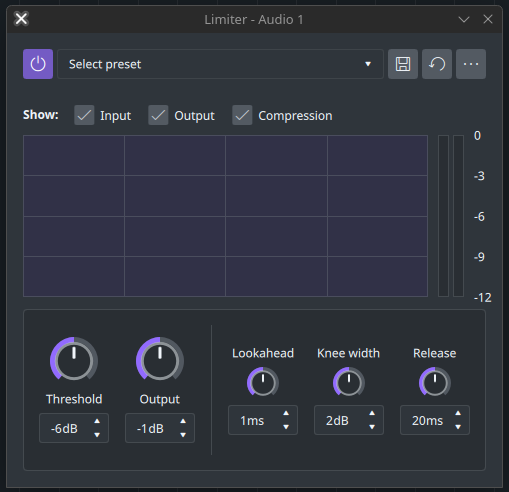Viewport: 509px width, 492px height.
Task: Save the preset with the floppy icon
Action: point(403,64)
